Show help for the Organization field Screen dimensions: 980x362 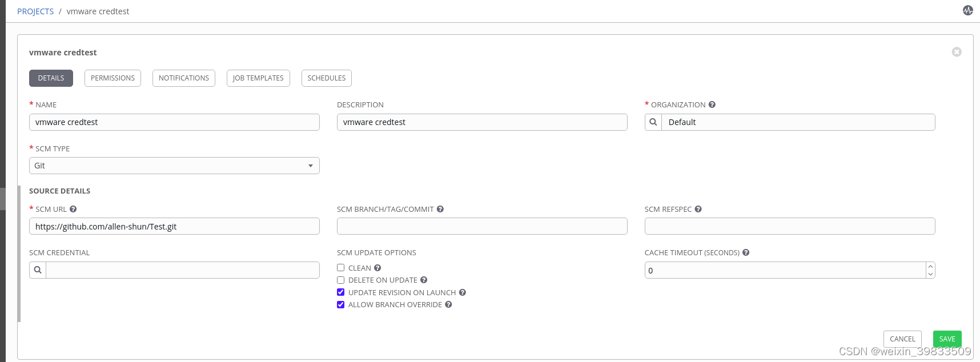click(x=712, y=105)
